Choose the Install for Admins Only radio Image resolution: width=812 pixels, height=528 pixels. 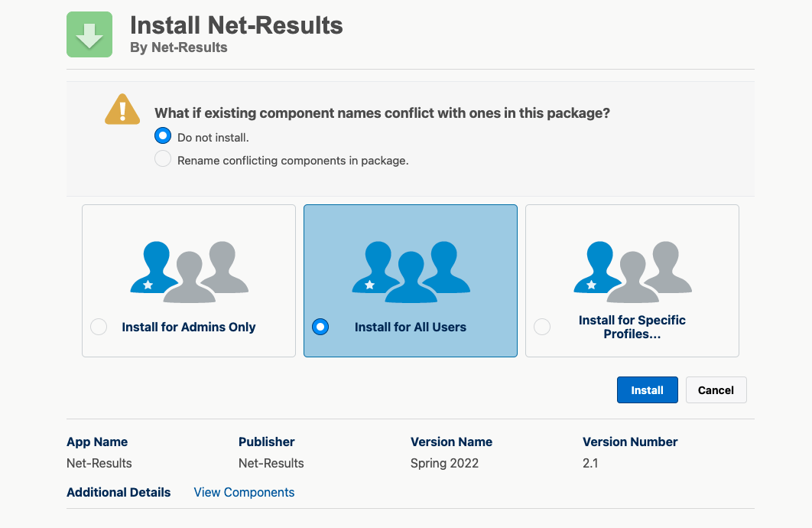click(x=99, y=327)
